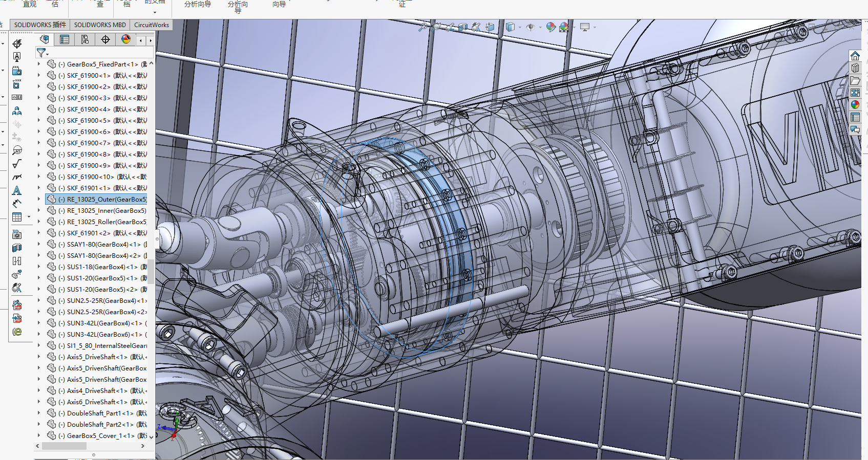Click the Edit Appearance icon
This screenshot has width=868, height=460.
pyautogui.click(x=551, y=27)
